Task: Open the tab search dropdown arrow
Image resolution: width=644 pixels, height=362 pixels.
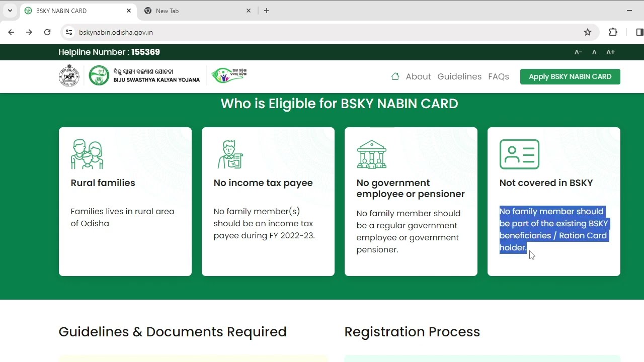Action: (10, 11)
